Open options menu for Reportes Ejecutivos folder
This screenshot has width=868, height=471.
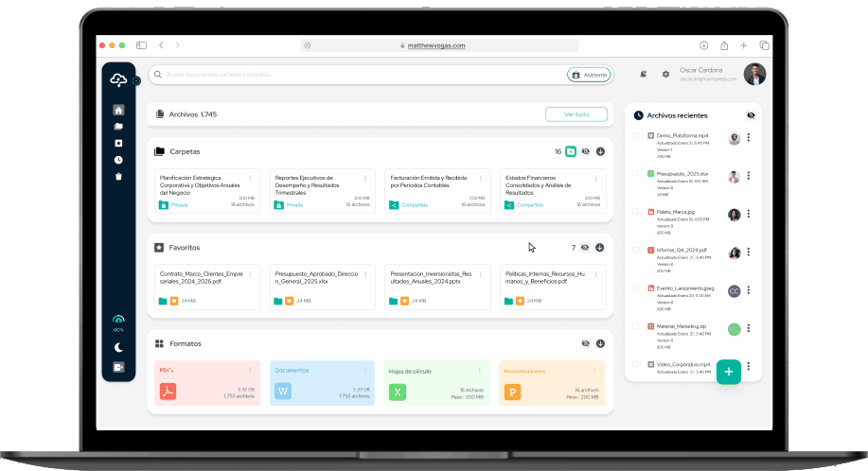(x=365, y=178)
